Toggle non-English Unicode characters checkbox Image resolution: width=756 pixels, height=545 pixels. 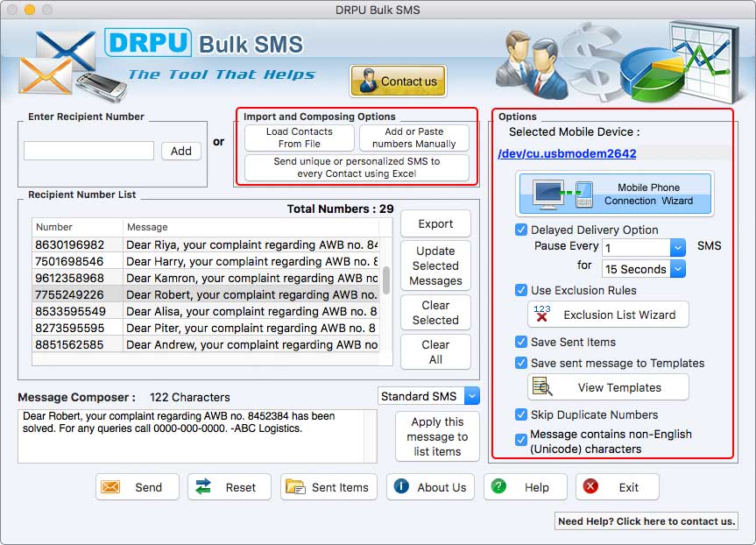520,439
